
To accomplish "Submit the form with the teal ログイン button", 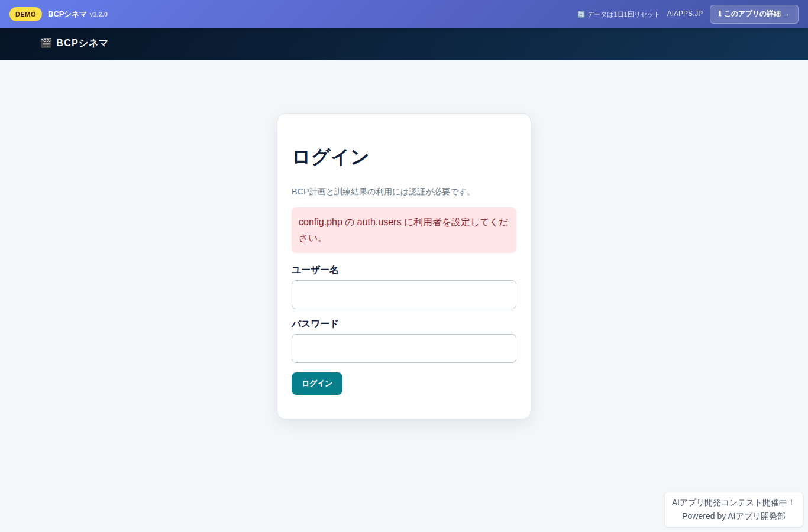I will pyautogui.click(x=317, y=384).
